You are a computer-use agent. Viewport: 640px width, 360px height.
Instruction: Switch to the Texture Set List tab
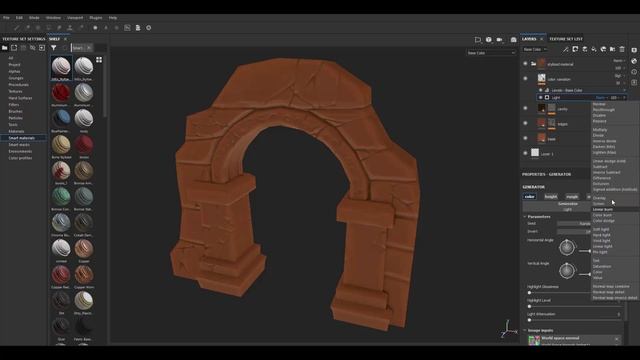[x=566, y=39]
